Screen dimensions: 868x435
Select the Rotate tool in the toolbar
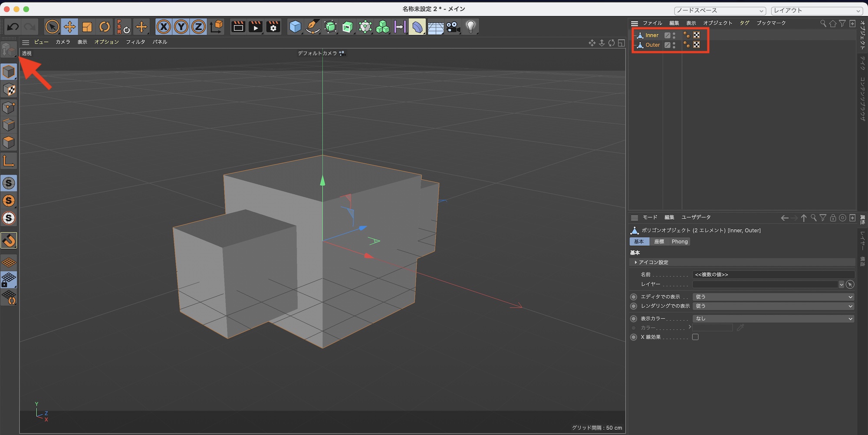105,27
